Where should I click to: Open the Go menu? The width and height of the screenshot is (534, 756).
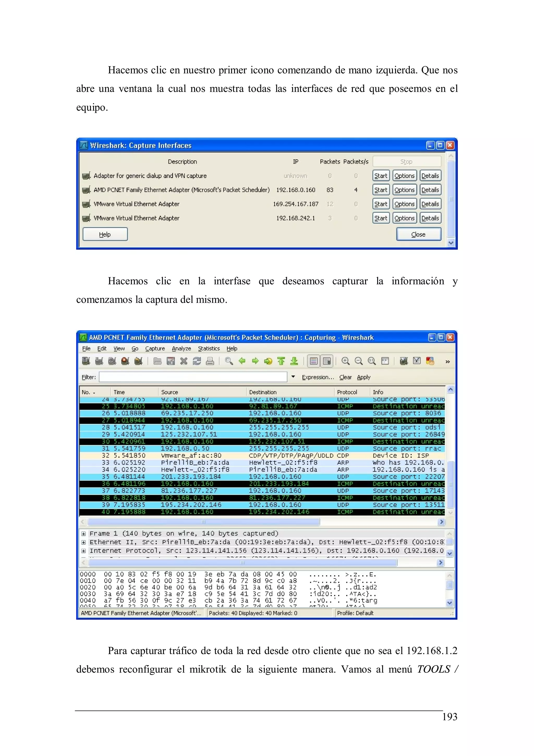(x=135, y=348)
